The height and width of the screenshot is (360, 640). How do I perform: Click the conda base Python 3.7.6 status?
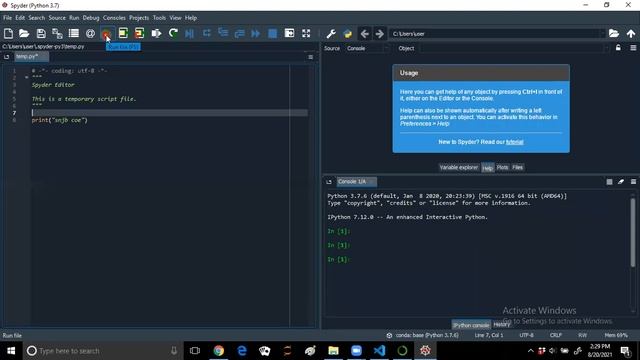(x=423, y=335)
